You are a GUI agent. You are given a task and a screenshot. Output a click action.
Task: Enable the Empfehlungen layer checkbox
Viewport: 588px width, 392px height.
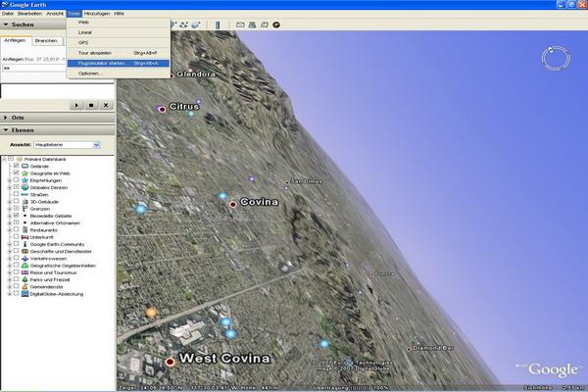point(16,180)
